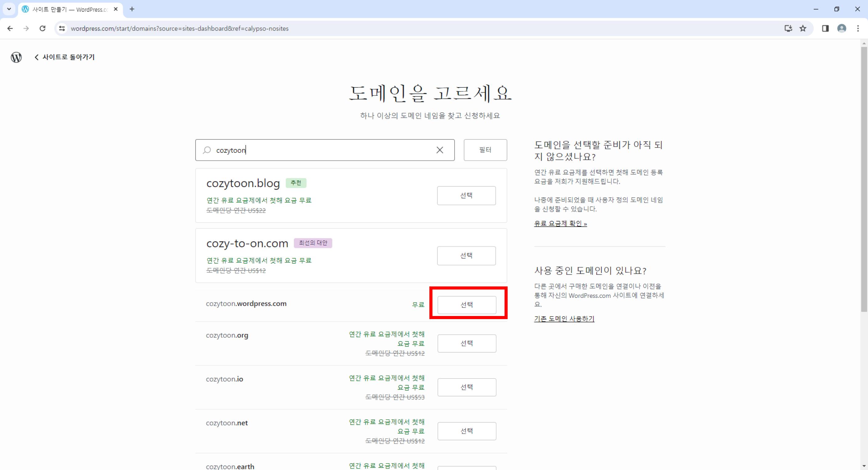This screenshot has height=470, width=868.
Task: Click the address bar URL
Action: [180, 28]
